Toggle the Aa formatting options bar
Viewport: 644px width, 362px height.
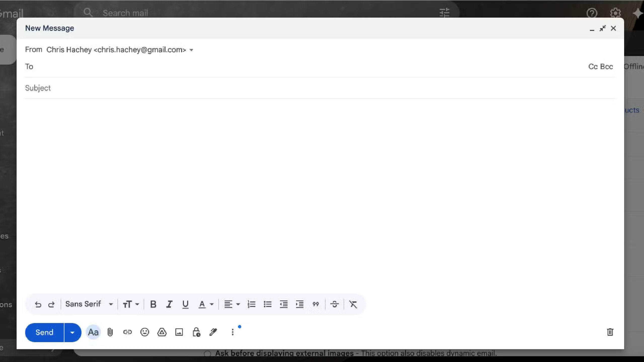[x=93, y=332]
